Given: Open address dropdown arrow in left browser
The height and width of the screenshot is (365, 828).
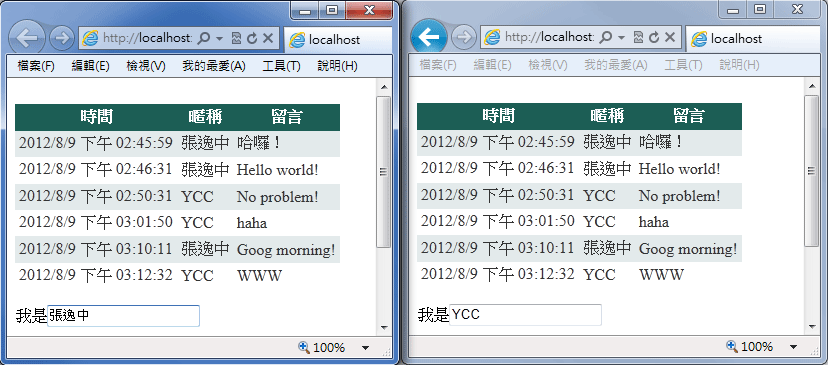Looking at the screenshot, I should [x=220, y=39].
